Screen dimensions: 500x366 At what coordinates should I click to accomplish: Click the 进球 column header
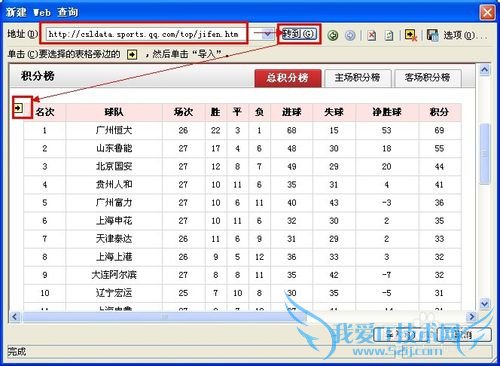pos(292,112)
